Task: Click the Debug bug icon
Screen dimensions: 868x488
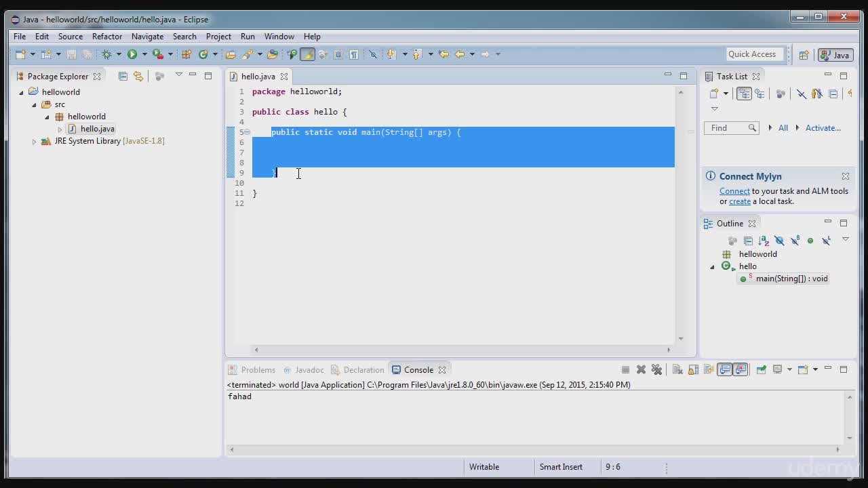Action: (106, 54)
